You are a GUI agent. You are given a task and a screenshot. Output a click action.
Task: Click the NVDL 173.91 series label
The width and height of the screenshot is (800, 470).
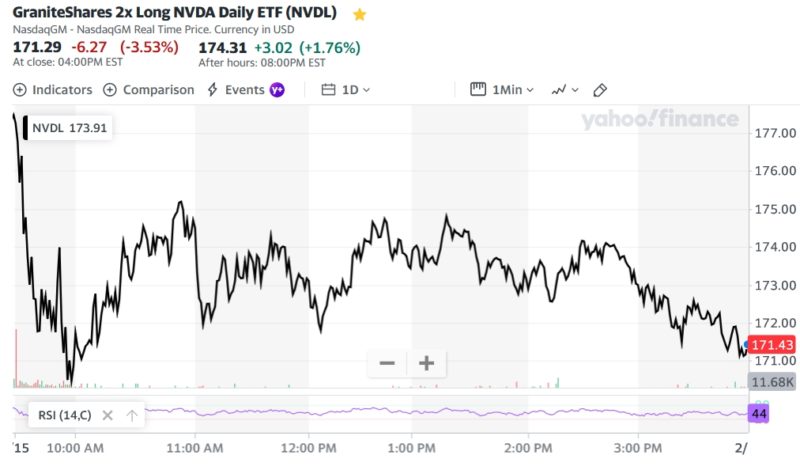(x=70, y=128)
